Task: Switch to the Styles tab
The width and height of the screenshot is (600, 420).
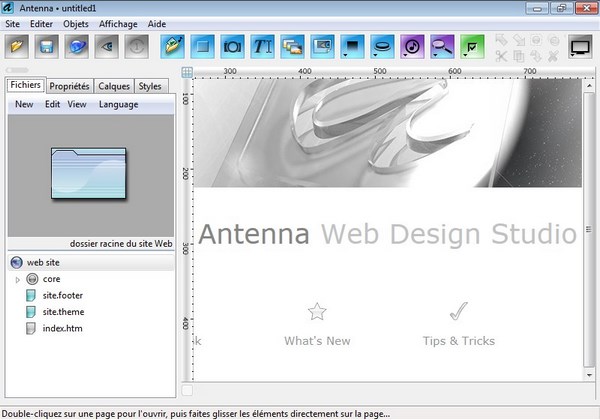Action: tap(150, 86)
